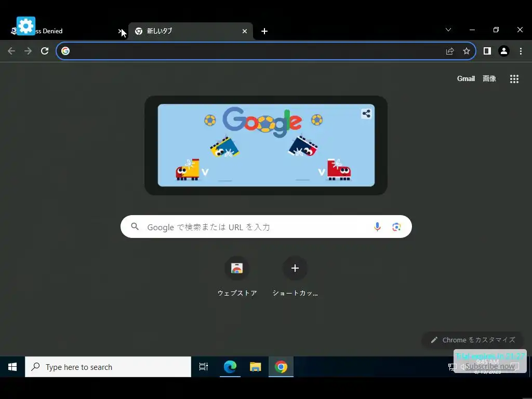The height and width of the screenshot is (399, 532).
Task: Search by image with Lens icon
Action: click(x=396, y=227)
